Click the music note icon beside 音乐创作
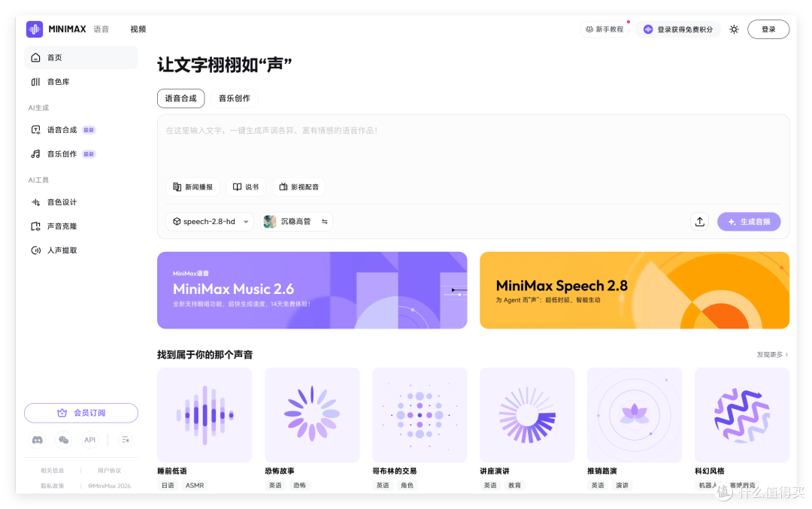 click(36, 154)
